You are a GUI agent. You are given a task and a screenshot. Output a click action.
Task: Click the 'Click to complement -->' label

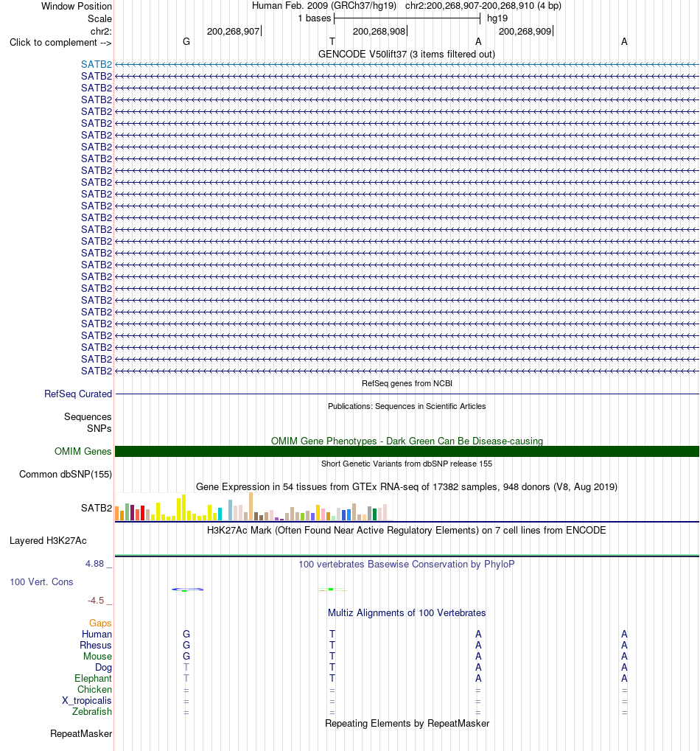pyautogui.click(x=60, y=43)
